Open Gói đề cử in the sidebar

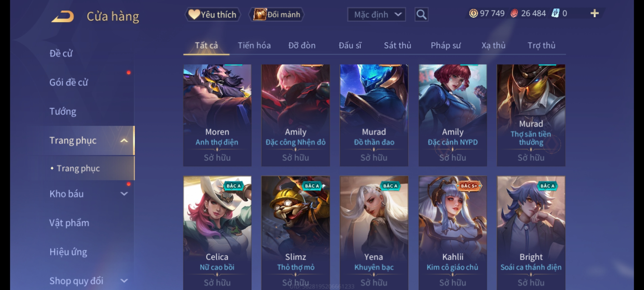[69, 82]
